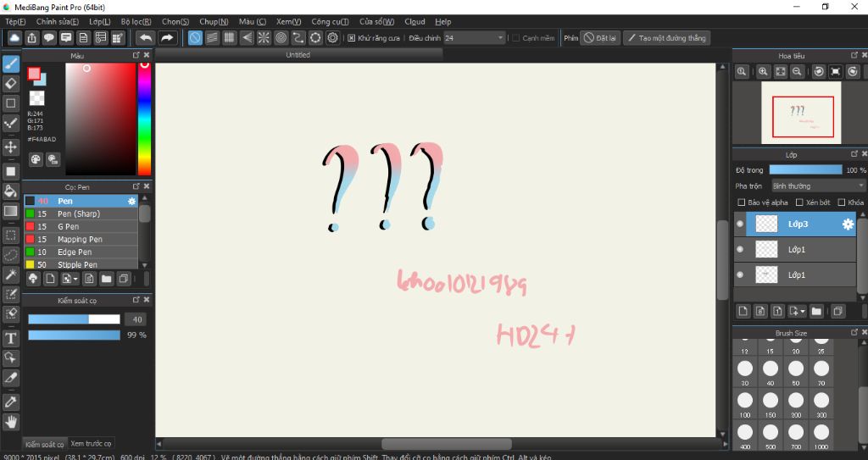Screen dimensions: 868x460
Task: Hide the bottom Lớp1 layer
Action: point(740,274)
